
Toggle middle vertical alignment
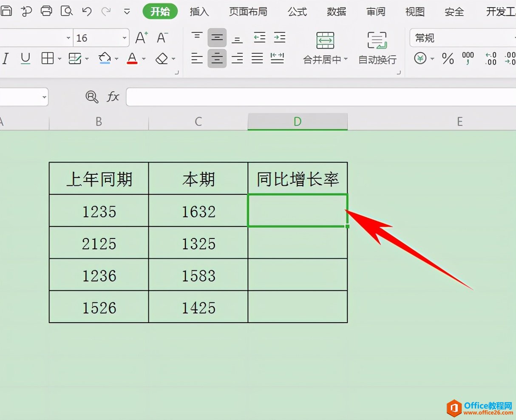217,38
